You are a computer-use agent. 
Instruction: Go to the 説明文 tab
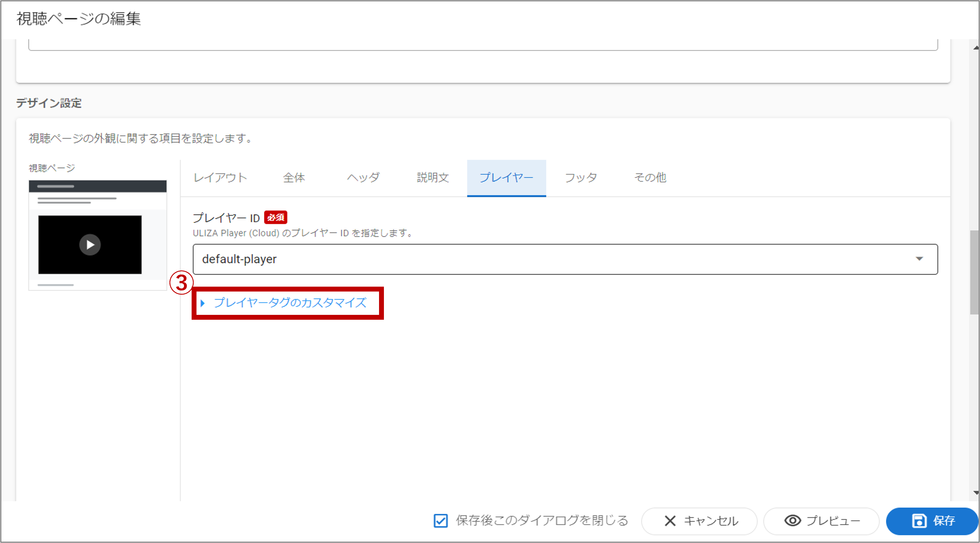[x=433, y=178]
